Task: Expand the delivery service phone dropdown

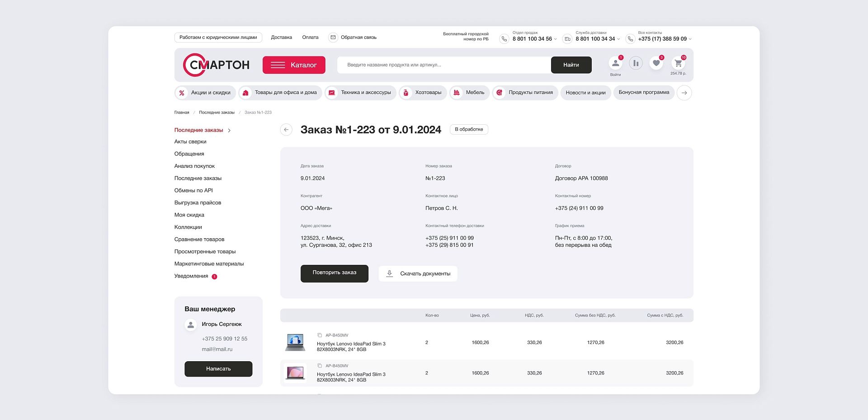Action: [618, 39]
